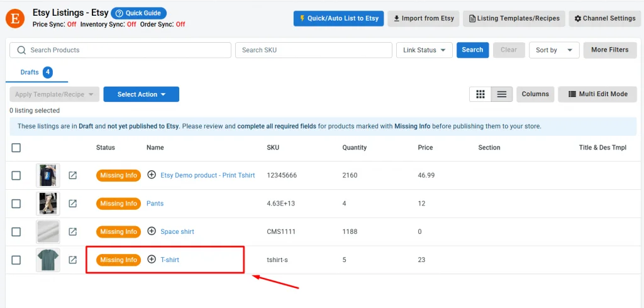Click the Section column header

(x=489, y=148)
